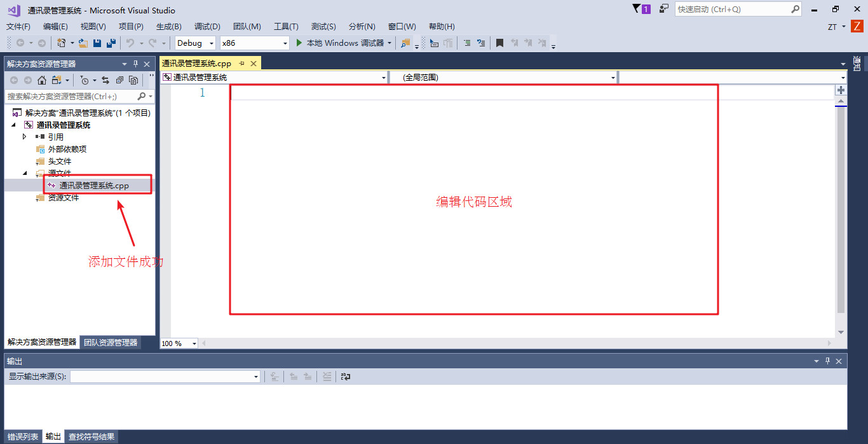Toggle a bookmark with the bookmark icon
Image resolution: width=868 pixels, height=444 pixels.
[x=499, y=43]
